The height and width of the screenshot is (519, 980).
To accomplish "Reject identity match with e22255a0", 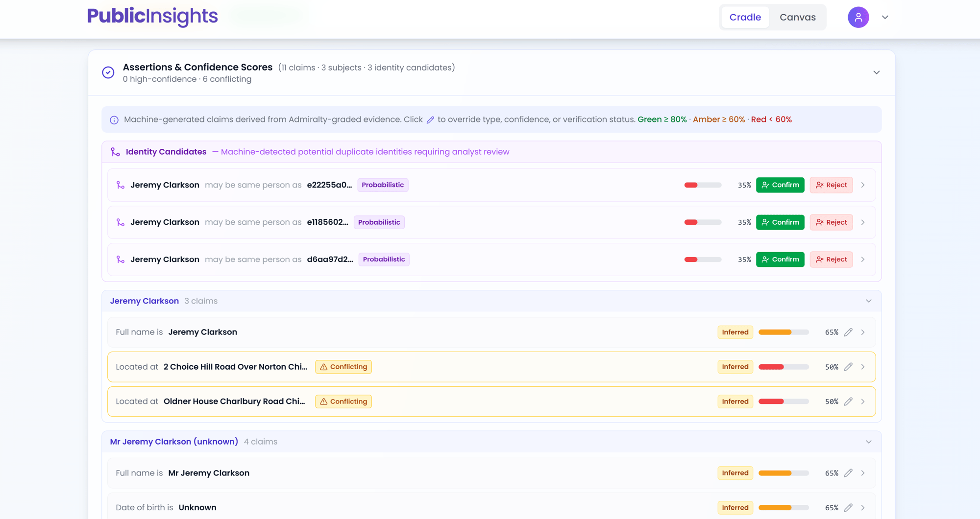I will (832, 185).
